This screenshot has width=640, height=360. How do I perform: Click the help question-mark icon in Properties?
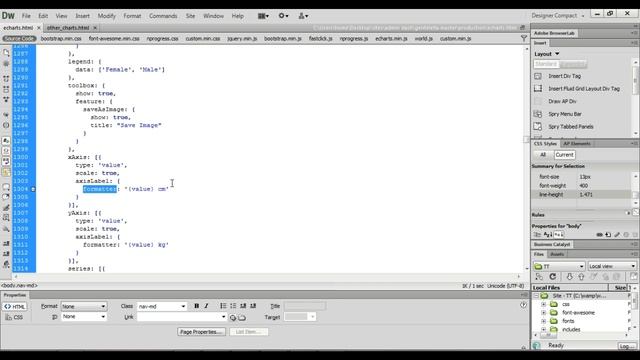pos(523,304)
